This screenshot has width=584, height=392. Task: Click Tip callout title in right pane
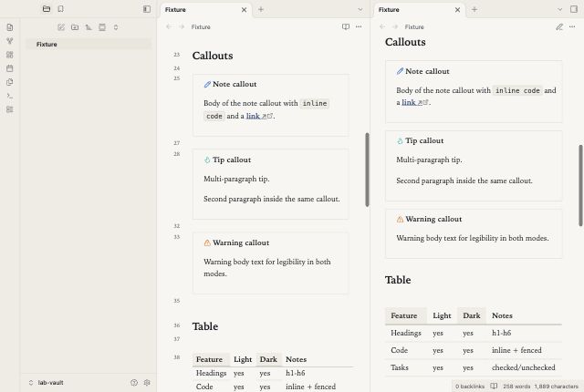pos(424,140)
